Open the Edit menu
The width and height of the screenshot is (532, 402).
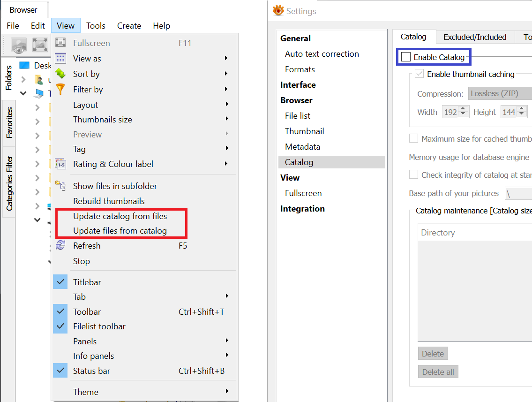click(x=37, y=26)
